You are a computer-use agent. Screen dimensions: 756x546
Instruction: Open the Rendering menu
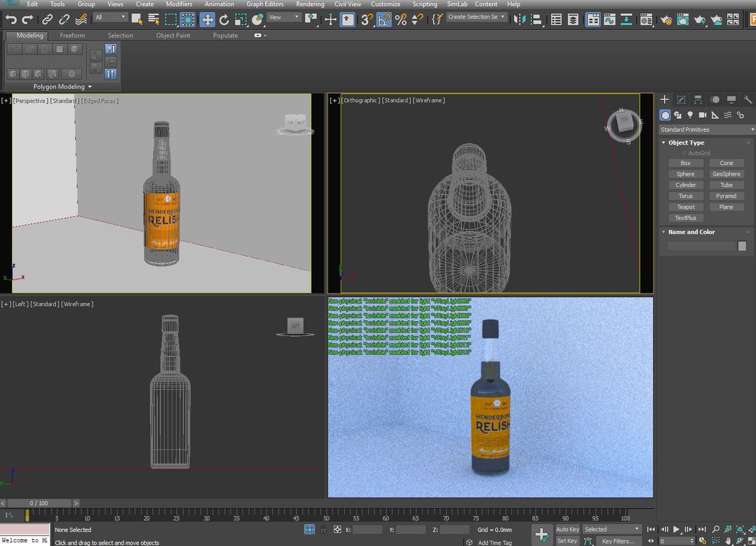310,4
